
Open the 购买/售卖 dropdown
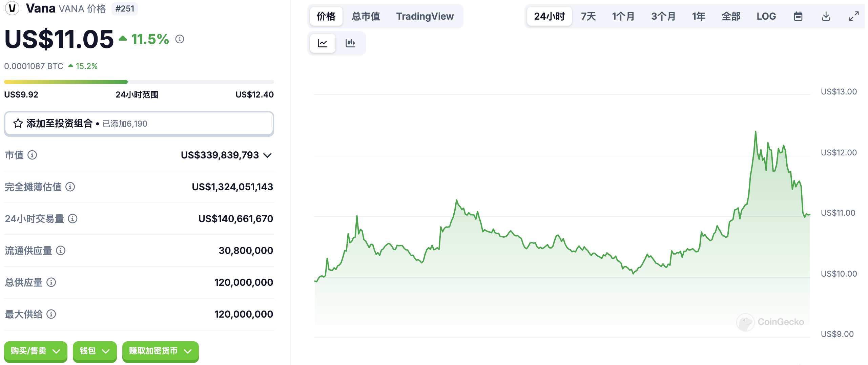coord(36,351)
